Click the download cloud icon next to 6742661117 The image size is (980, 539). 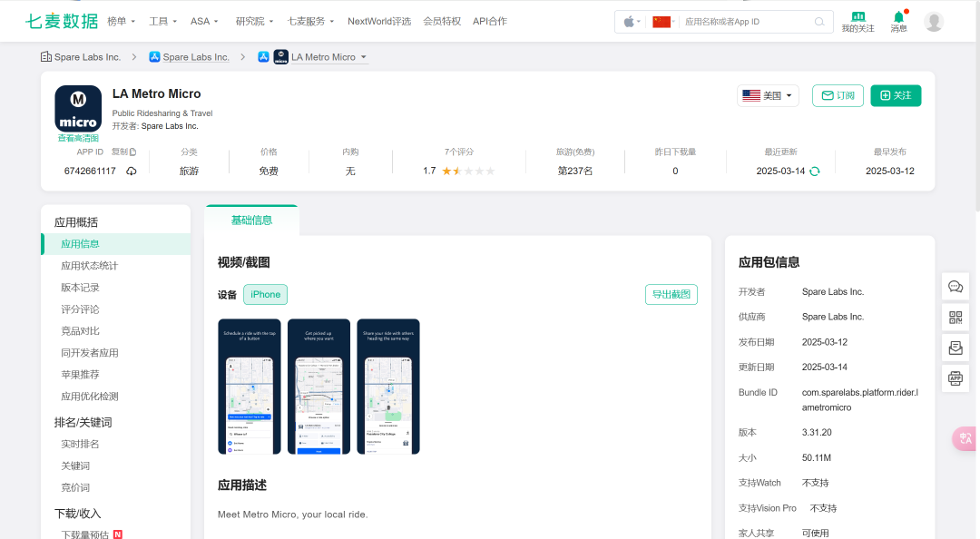pyautogui.click(x=132, y=171)
